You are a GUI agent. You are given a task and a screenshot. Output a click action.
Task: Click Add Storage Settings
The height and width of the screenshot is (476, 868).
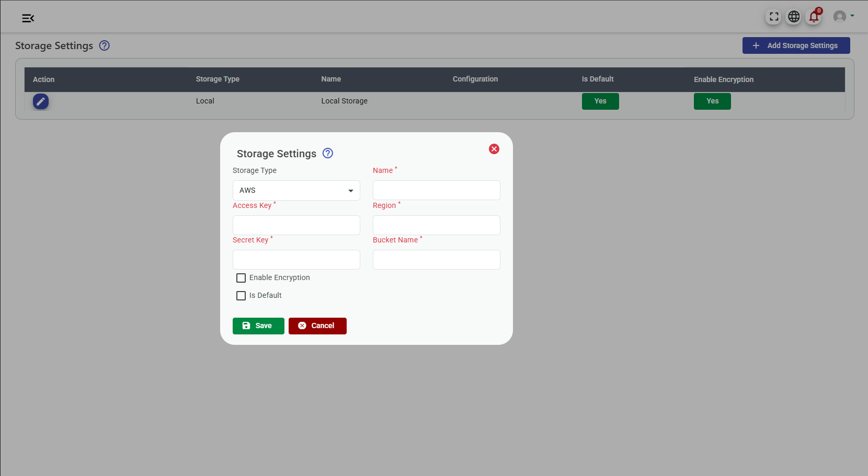point(796,45)
